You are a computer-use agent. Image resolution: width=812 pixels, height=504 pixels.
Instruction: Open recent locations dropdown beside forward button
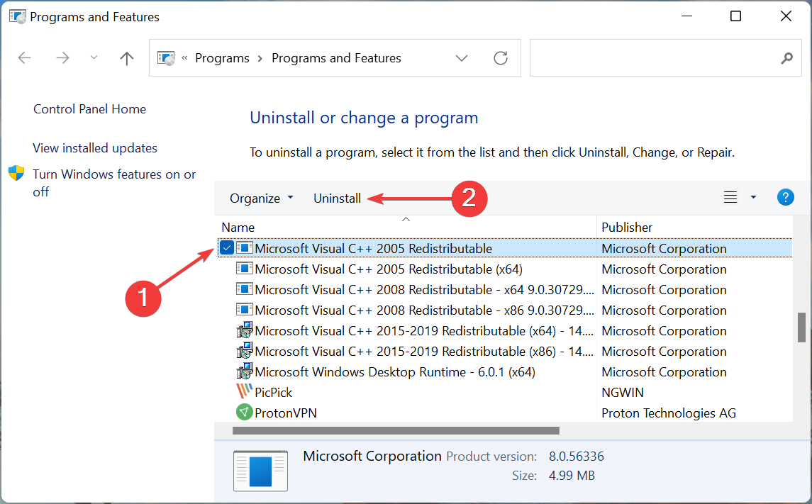(94, 58)
